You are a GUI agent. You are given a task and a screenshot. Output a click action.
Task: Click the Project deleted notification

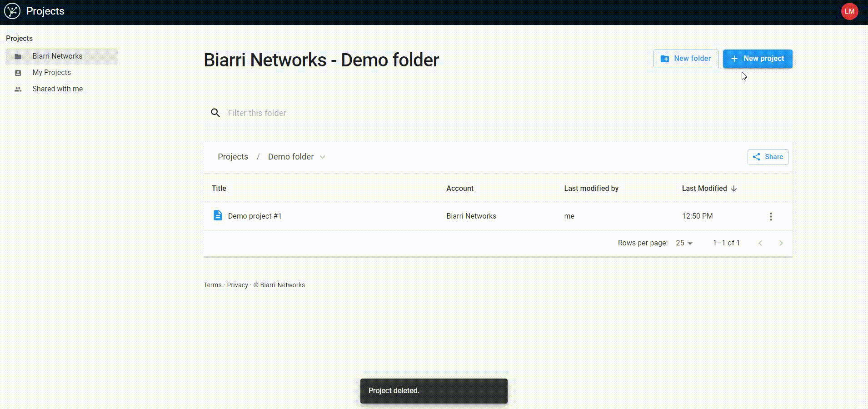(434, 391)
